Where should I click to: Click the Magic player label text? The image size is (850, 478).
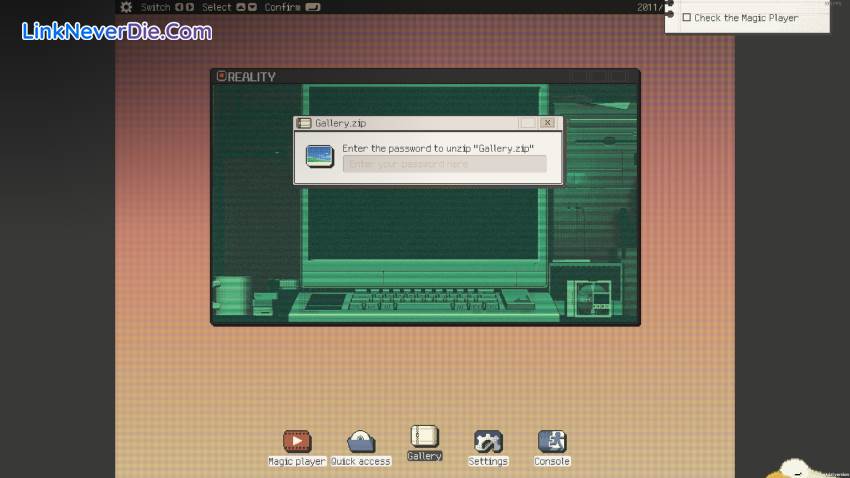click(x=297, y=461)
